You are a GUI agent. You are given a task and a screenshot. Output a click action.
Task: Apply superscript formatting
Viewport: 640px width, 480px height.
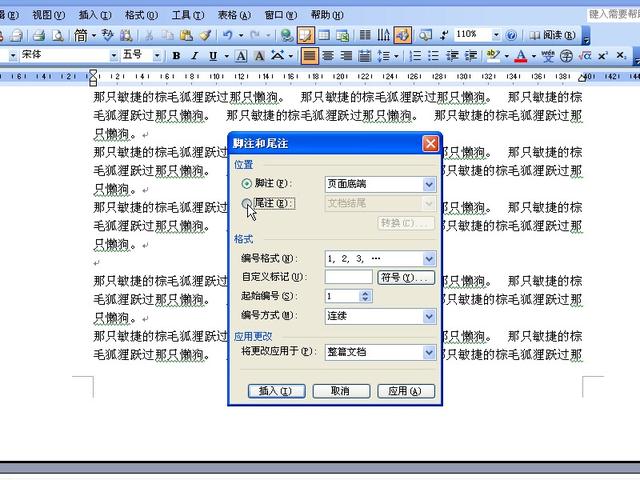coord(603,56)
